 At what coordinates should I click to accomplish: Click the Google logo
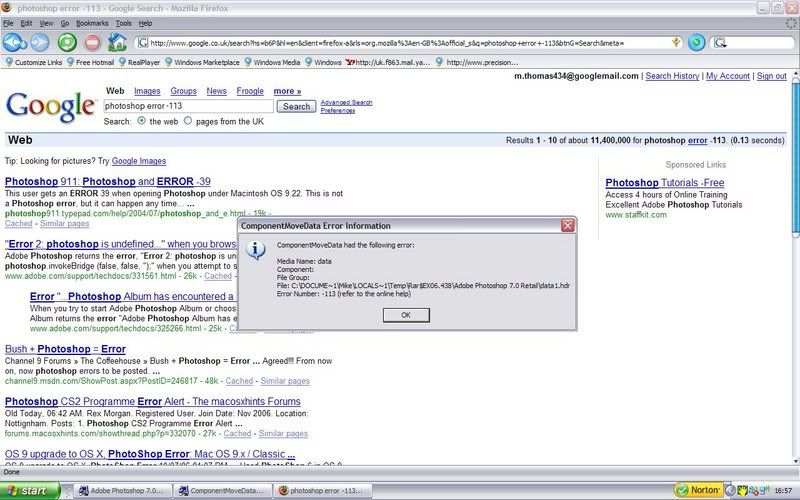coord(51,106)
